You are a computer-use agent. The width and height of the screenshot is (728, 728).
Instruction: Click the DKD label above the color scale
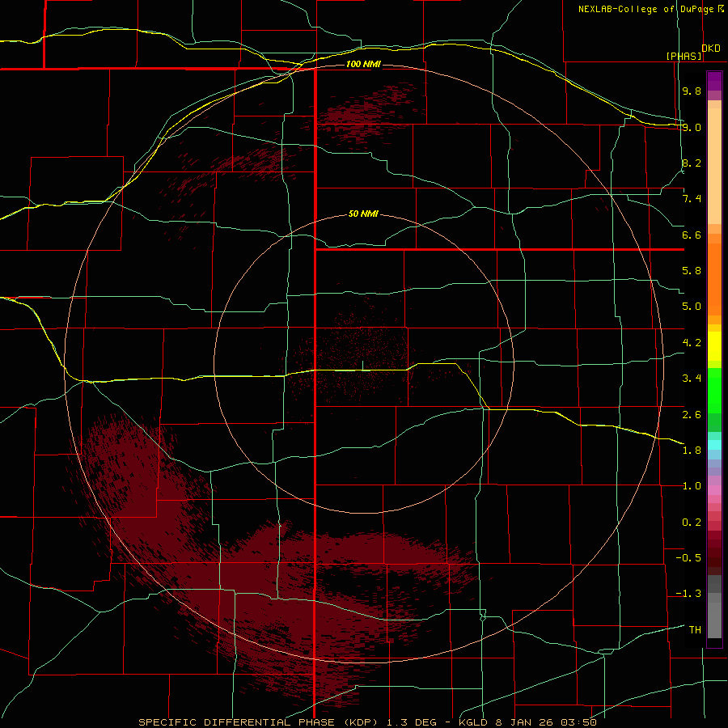711,49
